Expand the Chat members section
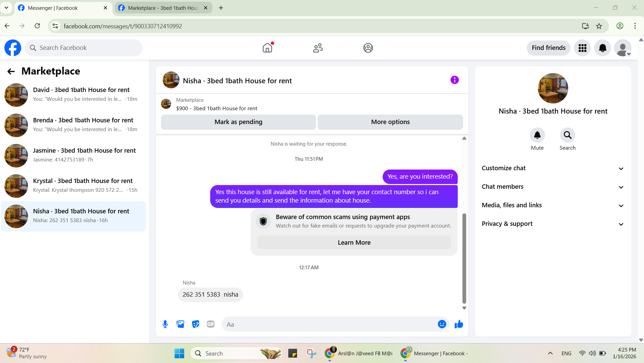The width and height of the screenshot is (644, 363). tap(553, 187)
